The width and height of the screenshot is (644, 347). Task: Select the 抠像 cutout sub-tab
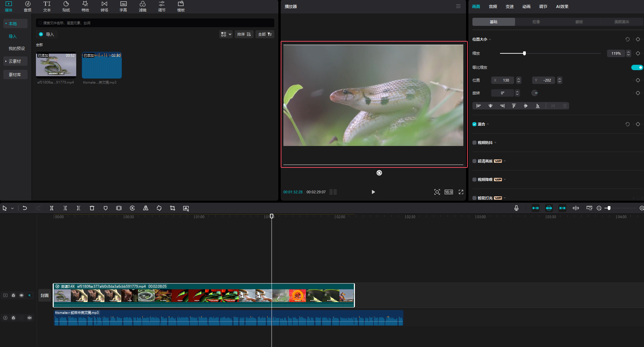[536, 22]
